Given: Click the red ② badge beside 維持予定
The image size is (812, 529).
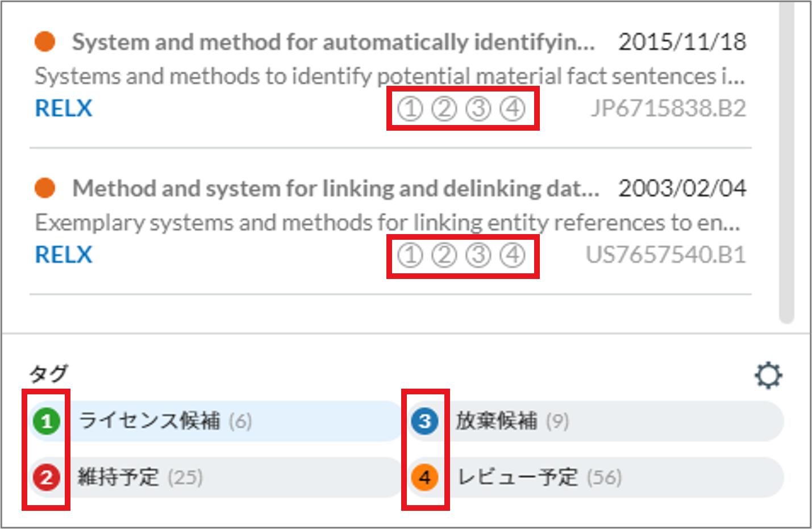Looking at the screenshot, I should point(46,478).
